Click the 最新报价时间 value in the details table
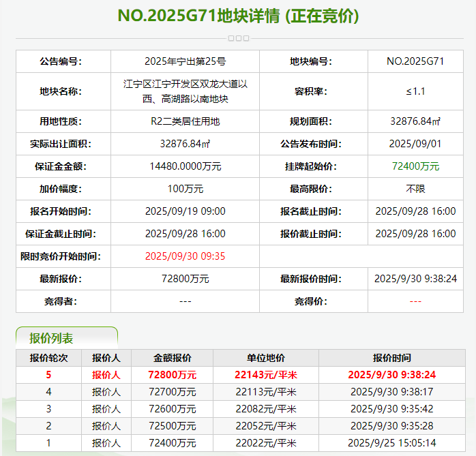Image resolution: width=476 pixels, height=456 pixels. 415,279
